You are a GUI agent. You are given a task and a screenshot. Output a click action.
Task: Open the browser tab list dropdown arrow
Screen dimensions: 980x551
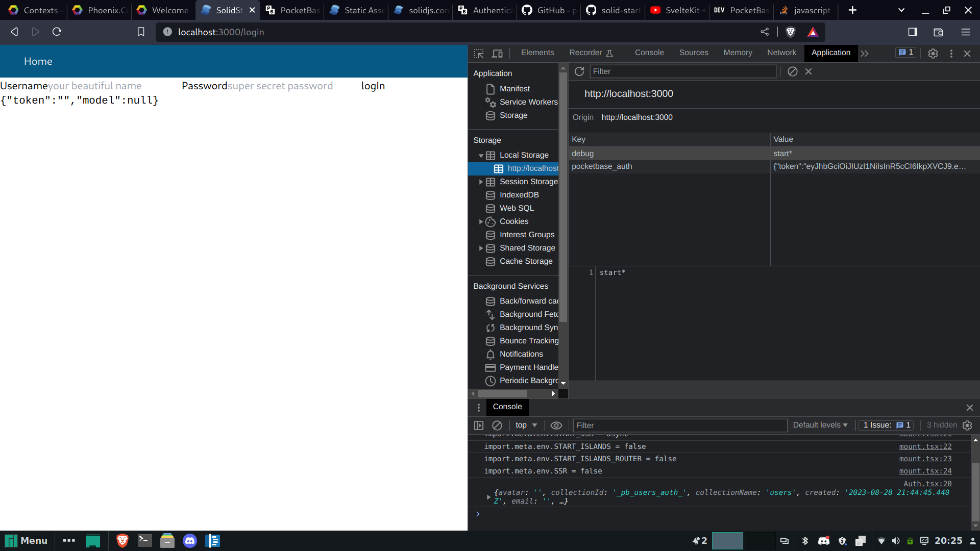point(901,10)
